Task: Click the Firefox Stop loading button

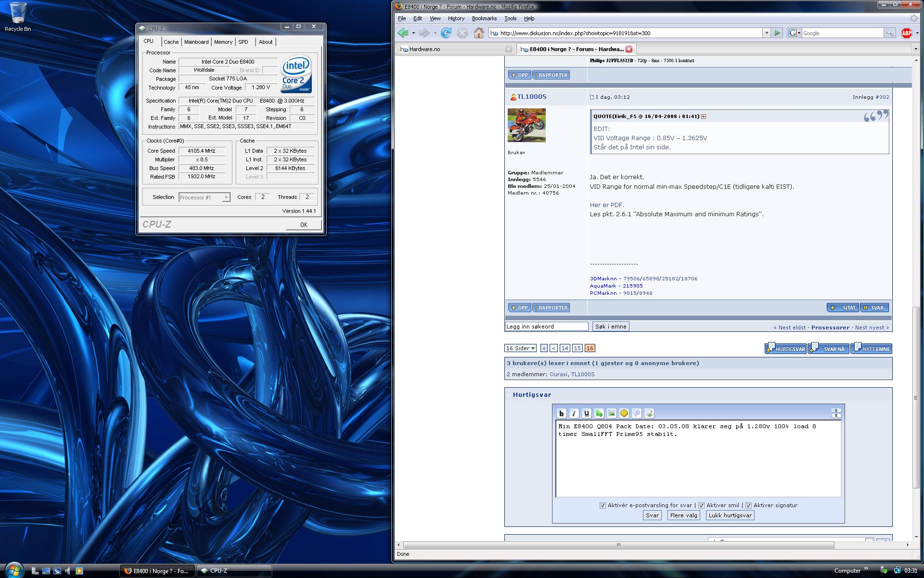Action: [x=462, y=33]
